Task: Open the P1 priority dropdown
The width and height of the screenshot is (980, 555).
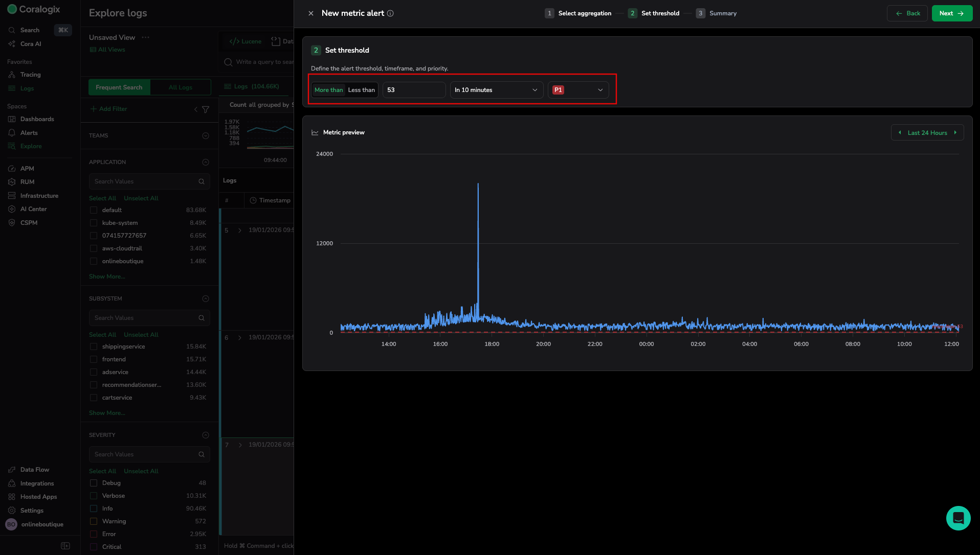Action: click(577, 90)
